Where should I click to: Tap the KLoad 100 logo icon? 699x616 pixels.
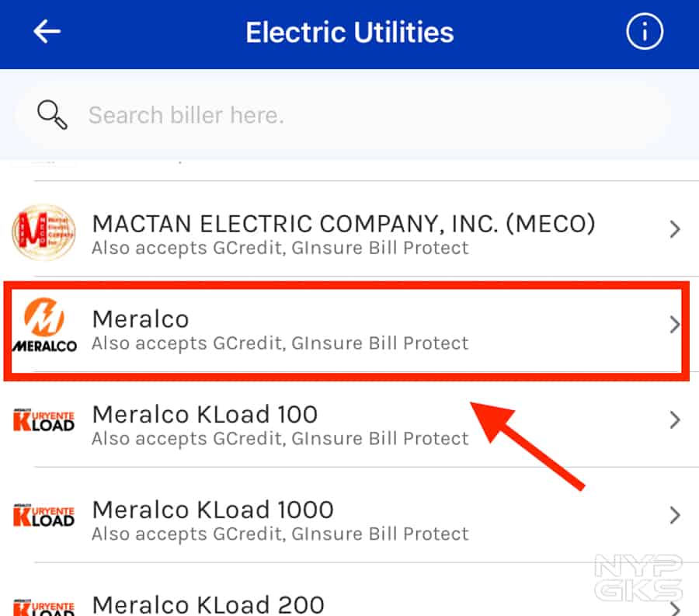tap(43, 421)
